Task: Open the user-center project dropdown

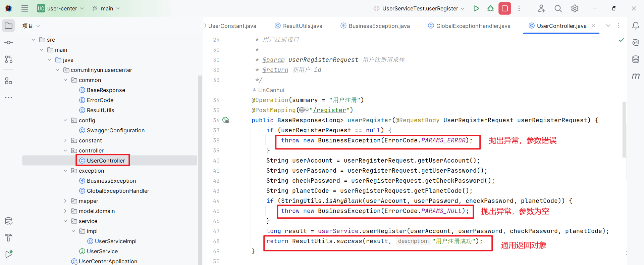Action: tap(60, 8)
